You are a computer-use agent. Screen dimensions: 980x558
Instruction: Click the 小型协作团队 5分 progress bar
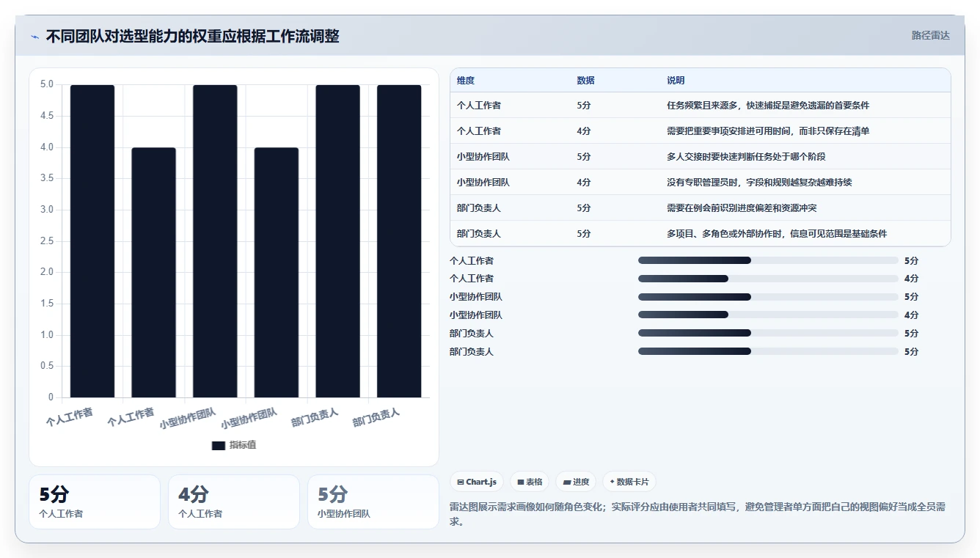[x=768, y=297]
